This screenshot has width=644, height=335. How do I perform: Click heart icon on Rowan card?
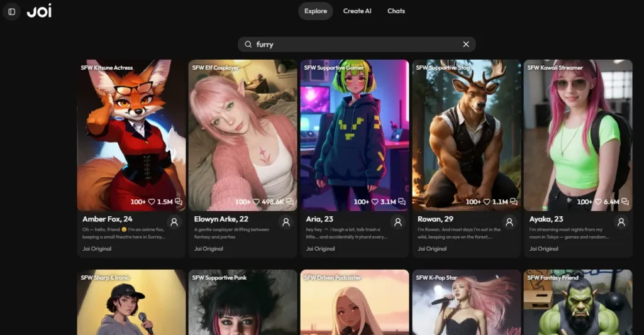point(487,202)
